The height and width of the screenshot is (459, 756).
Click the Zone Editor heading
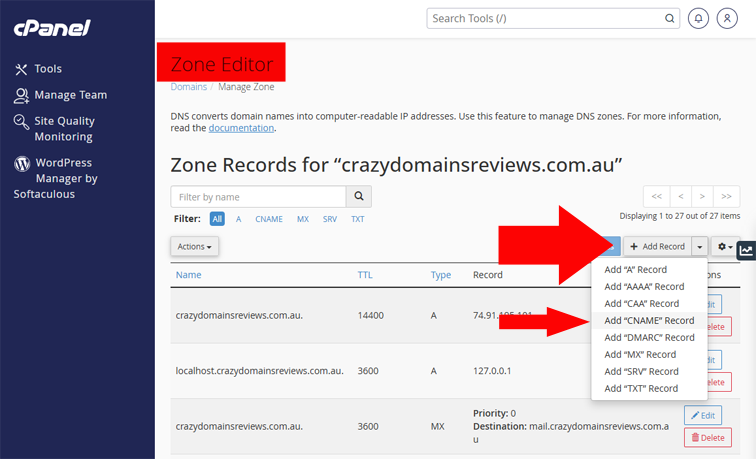[222, 64]
